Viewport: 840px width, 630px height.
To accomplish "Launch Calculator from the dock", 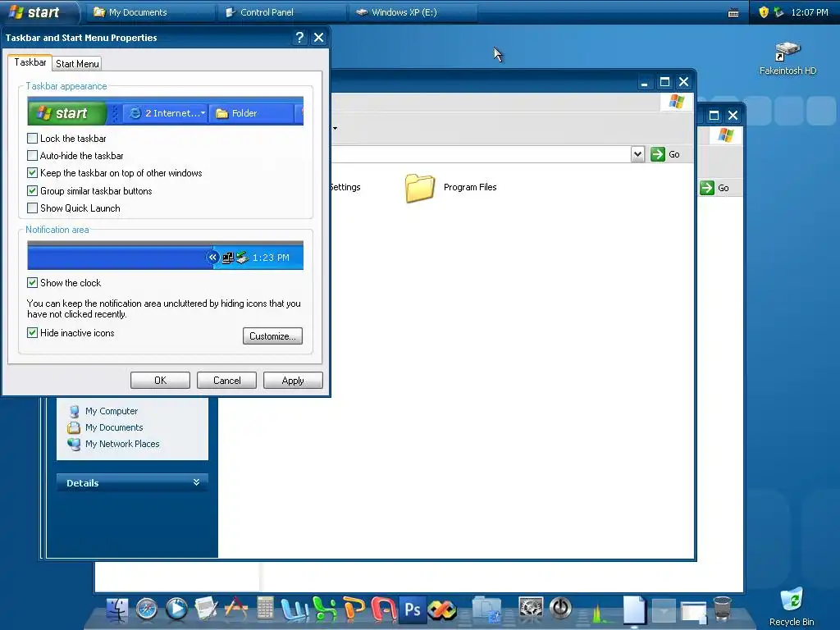I will pyautogui.click(x=265, y=609).
